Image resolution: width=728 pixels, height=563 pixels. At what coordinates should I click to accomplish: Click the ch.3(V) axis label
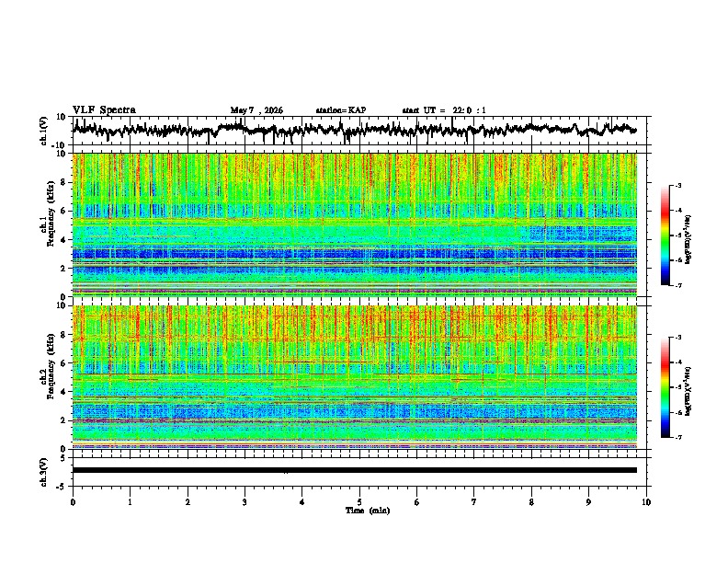click(x=44, y=472)
